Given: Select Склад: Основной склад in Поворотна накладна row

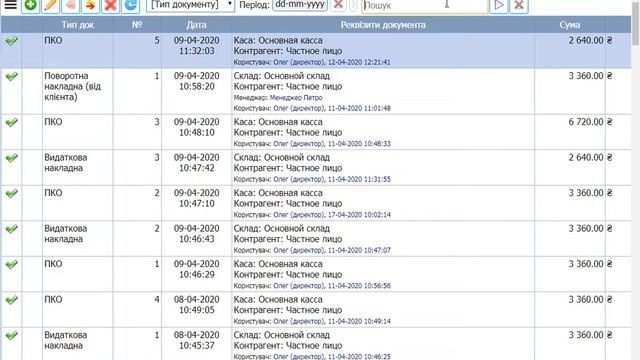Looking at the screenshot, I should 282,76.
